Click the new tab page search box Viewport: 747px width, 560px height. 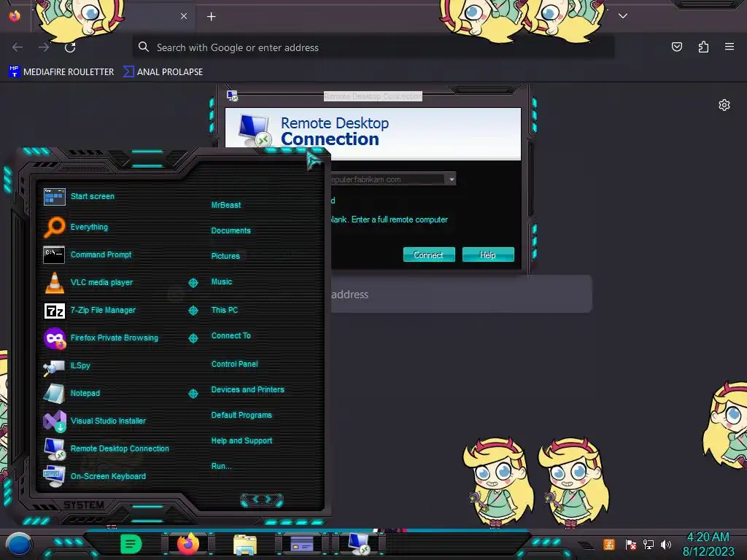(461, 295)
